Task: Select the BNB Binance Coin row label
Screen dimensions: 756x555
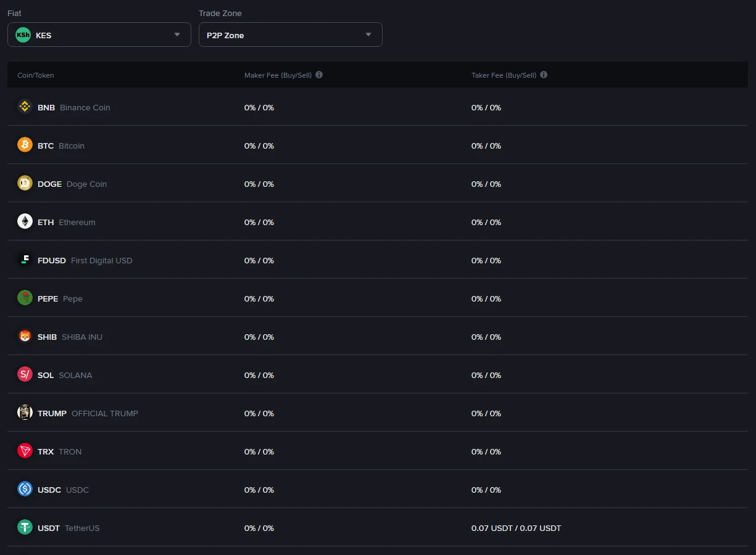Action: pos(74,107)
